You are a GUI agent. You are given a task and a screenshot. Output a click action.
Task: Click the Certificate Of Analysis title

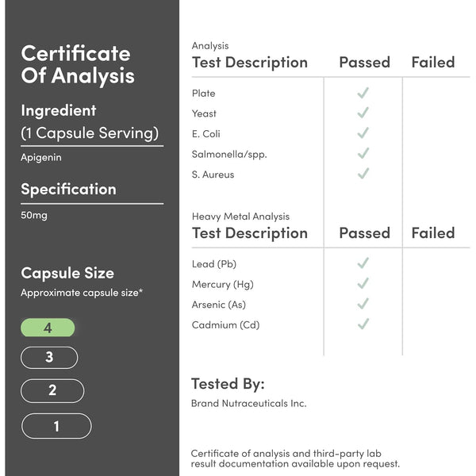pyautogui.click(x=77, y=64)
